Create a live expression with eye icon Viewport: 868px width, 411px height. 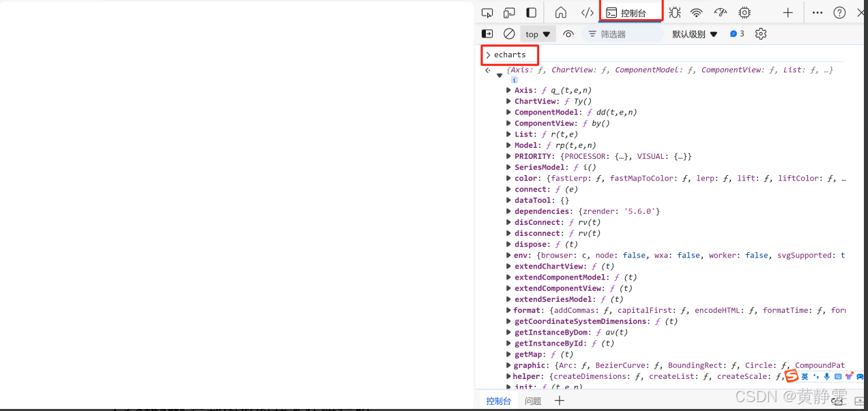568,33
